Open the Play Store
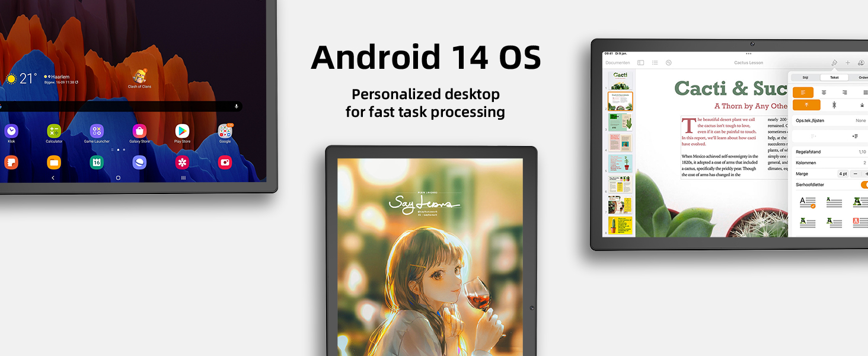Image resolution: width=868 pixels, height=356 pixels. [182, 131]
